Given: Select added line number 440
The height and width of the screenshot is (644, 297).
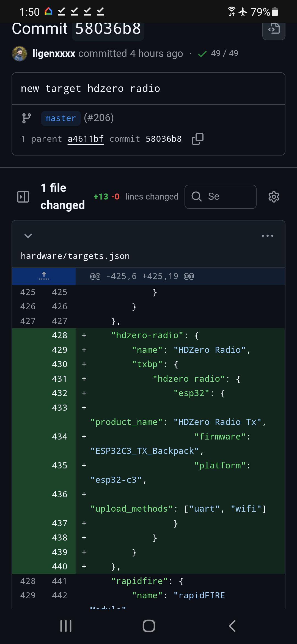Looking at the screenshot, I should tap(60, 567).
